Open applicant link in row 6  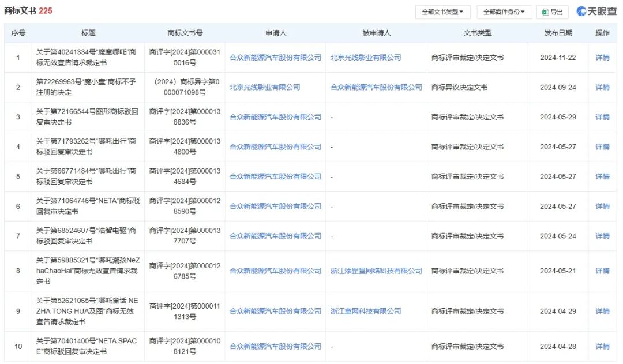275,207
